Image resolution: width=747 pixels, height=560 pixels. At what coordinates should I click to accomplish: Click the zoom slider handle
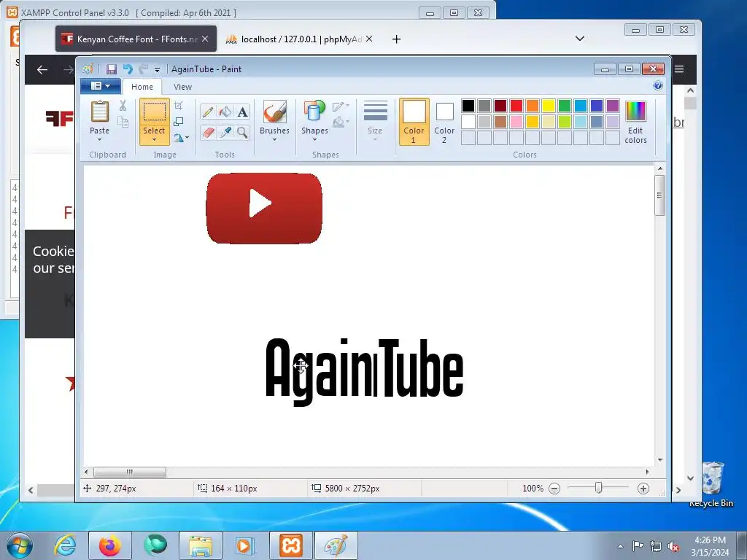tap(599, 488)
